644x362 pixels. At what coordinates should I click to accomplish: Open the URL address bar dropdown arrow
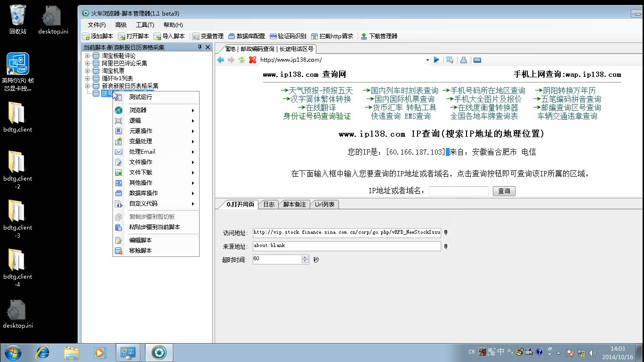point(427,60)
